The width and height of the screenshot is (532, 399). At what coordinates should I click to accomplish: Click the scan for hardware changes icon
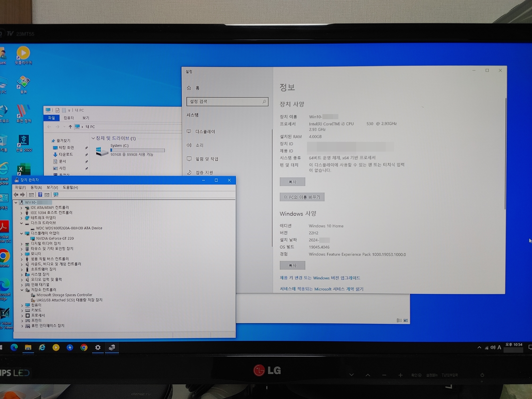pos(56,195)
